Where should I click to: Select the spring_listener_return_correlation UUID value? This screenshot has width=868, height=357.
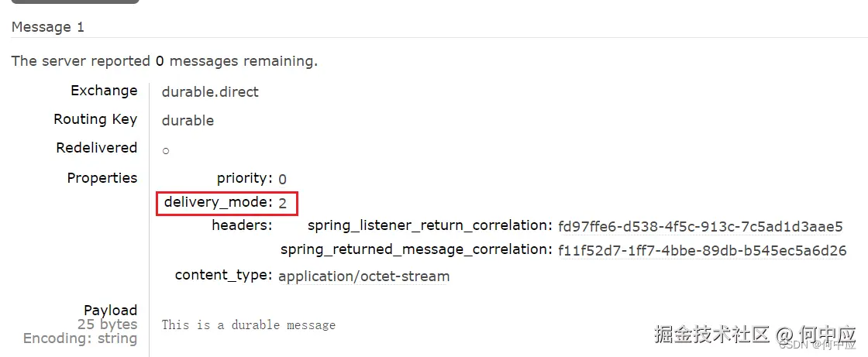(x=700, y=226)
